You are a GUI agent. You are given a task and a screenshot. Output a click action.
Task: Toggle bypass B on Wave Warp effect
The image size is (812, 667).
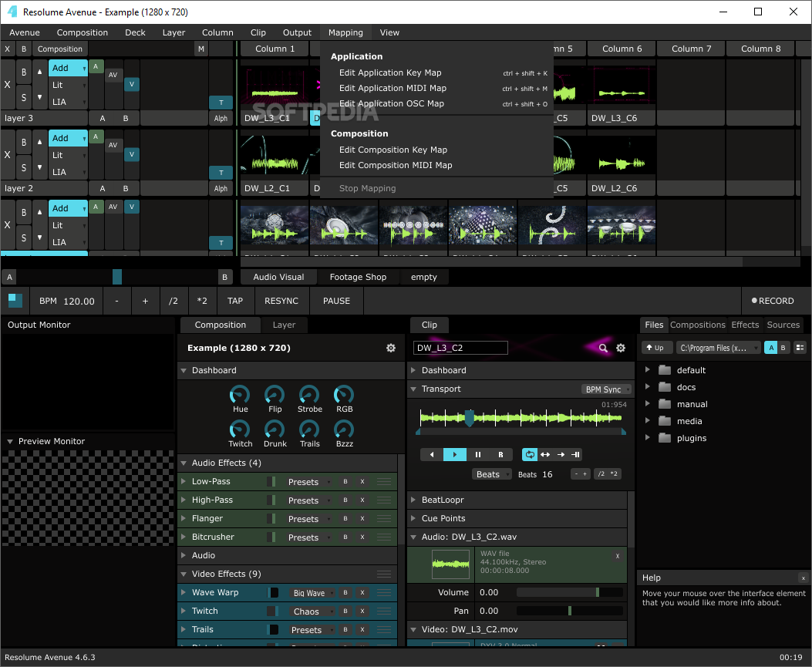coord(345,592)
